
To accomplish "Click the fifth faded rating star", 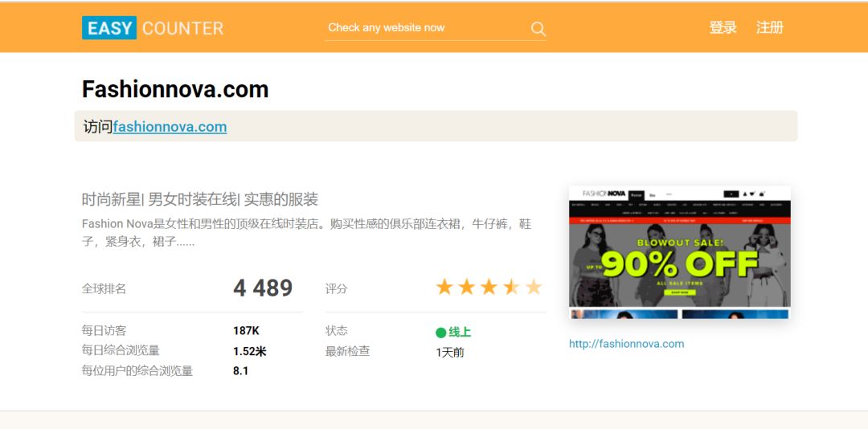I will pos(533,287).
